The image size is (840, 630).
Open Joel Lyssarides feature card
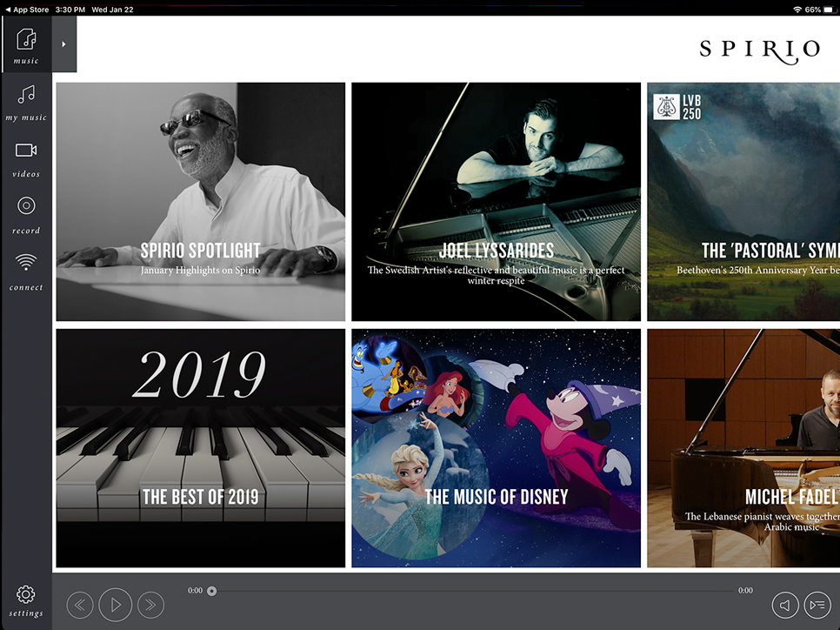pyautogui.click(x=496, y=202)
